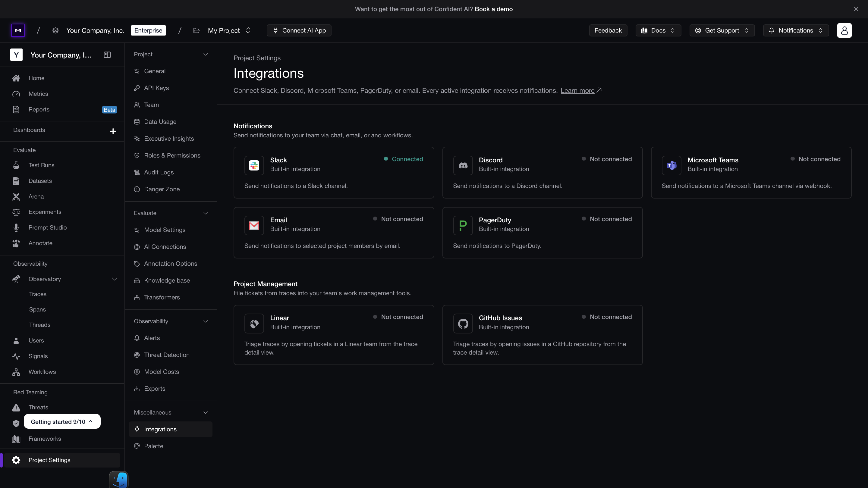Select Integrations in settings menu
The image size is (868, 488).
click(171, 429)
